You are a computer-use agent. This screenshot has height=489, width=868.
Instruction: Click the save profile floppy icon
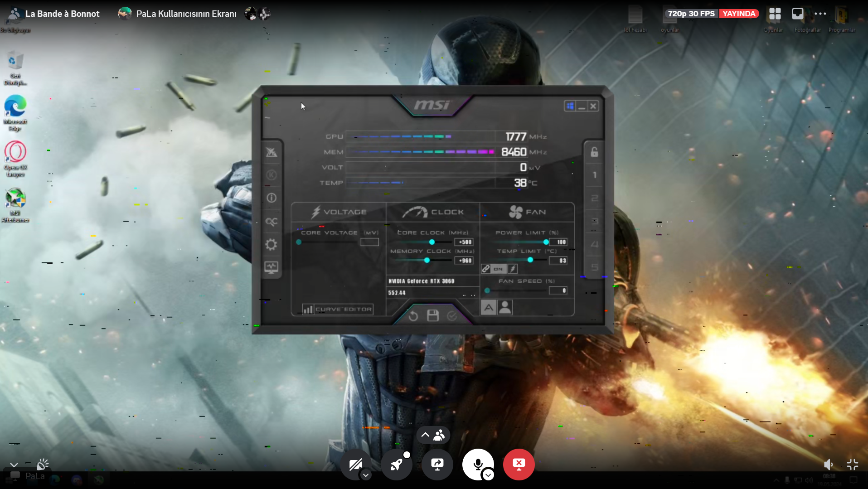[433, 315]
